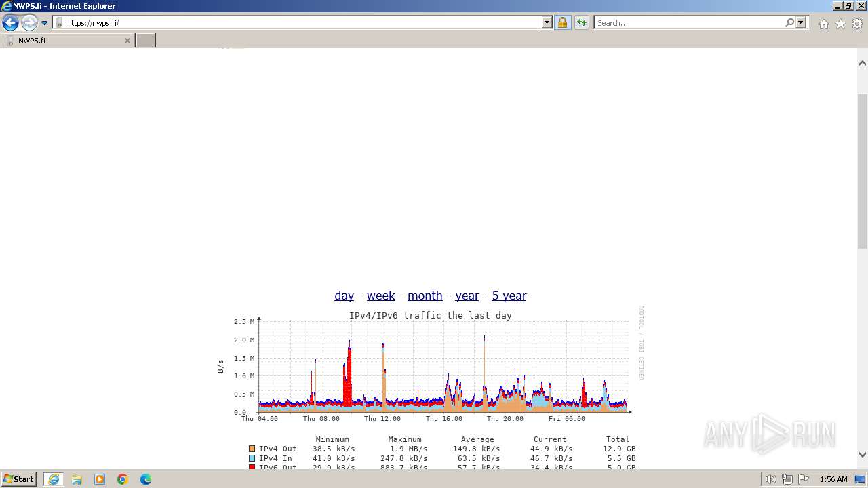Open the Home page icon
868x488 pixels.
[823, 24]
